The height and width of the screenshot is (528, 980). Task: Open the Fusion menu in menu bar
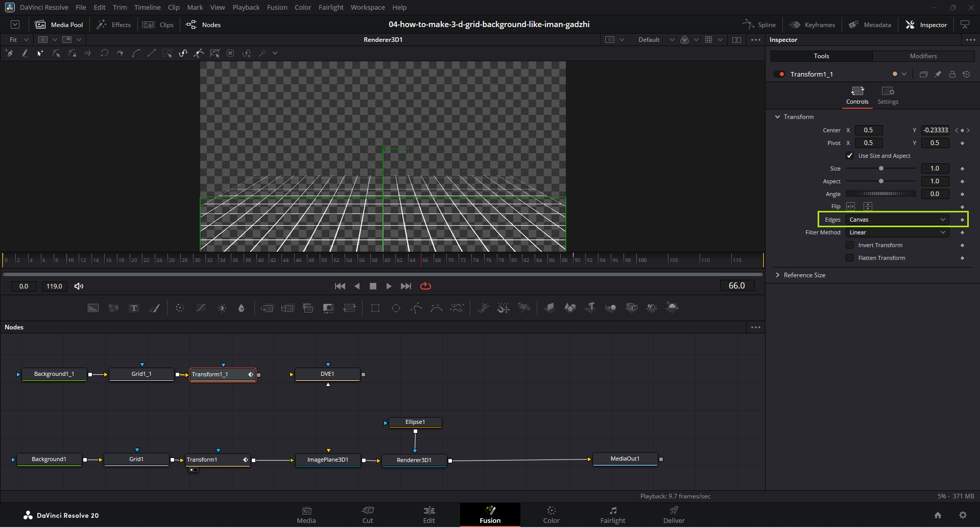click(277, 7)
